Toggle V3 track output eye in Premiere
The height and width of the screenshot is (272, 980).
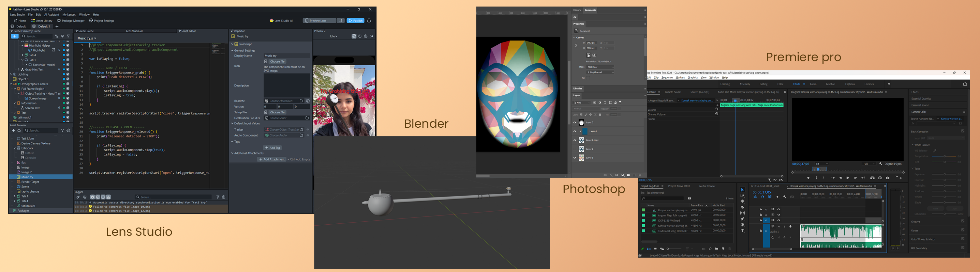pyautogui.click(x=779, y=209)
